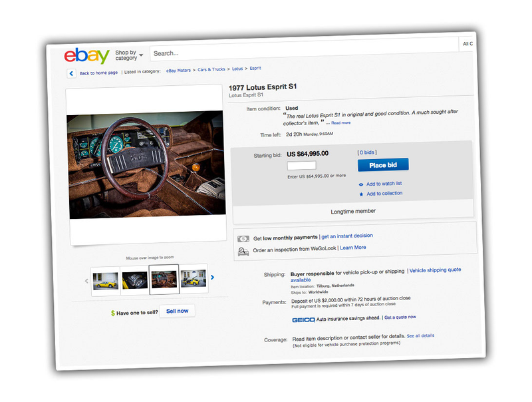The width and height of the screenshot is (532, 402).
Task: Open the All Categories selector beside search
Action: tap(467, 44)
